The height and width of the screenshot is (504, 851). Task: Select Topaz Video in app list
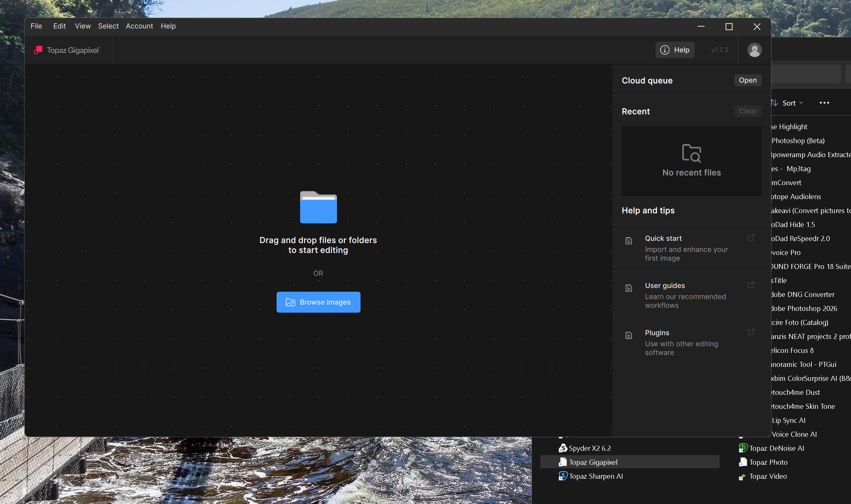[768, 476]
